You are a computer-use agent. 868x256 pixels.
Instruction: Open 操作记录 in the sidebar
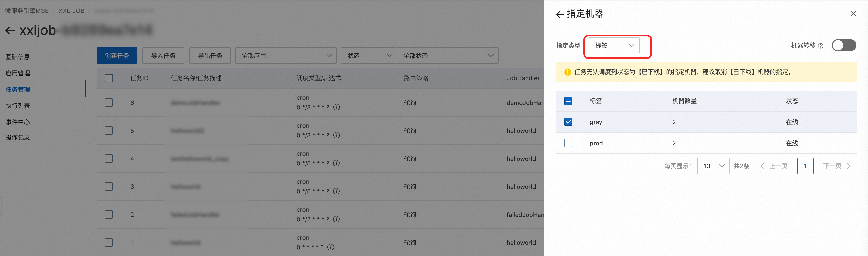pos(18,137)
